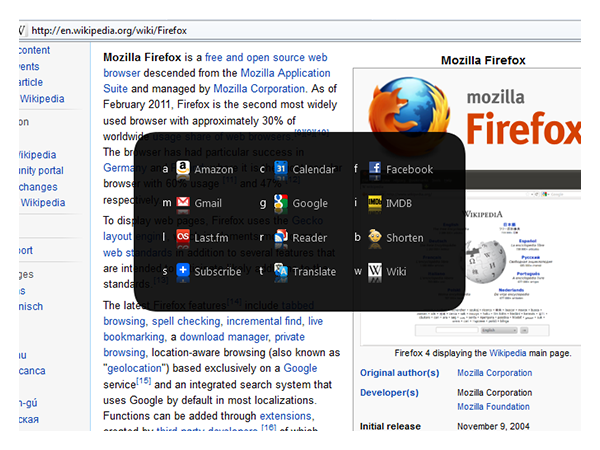Open the Translate icon
The height and width of the screenshot is (450, 600).
pos(281,270)
